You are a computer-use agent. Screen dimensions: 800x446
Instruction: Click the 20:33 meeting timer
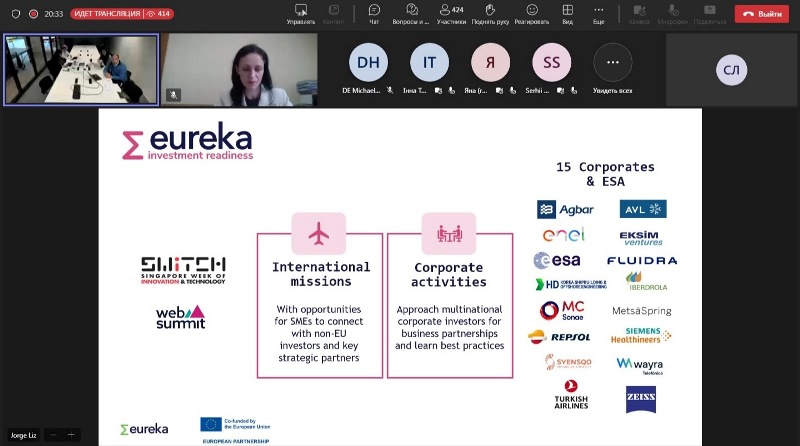[54, 14]
